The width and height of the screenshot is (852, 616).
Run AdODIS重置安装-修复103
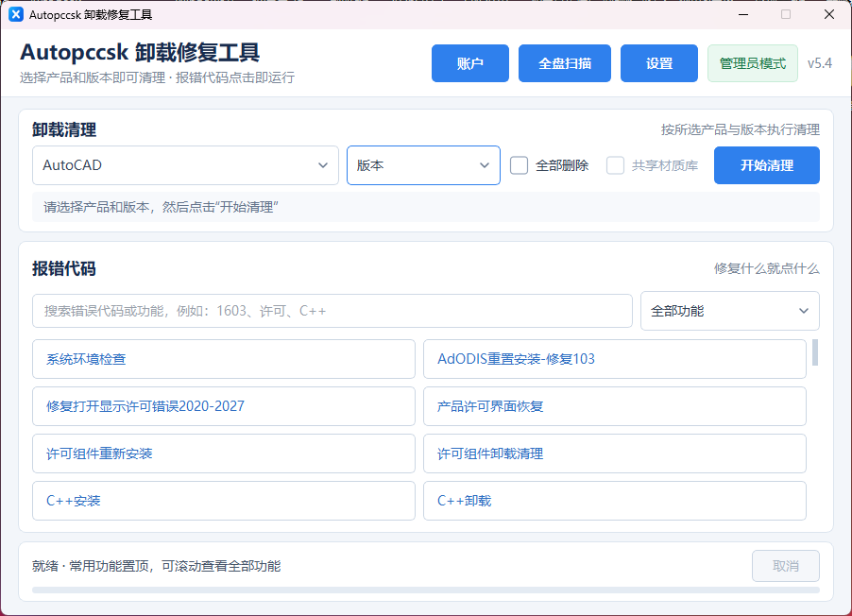point(615,359)
